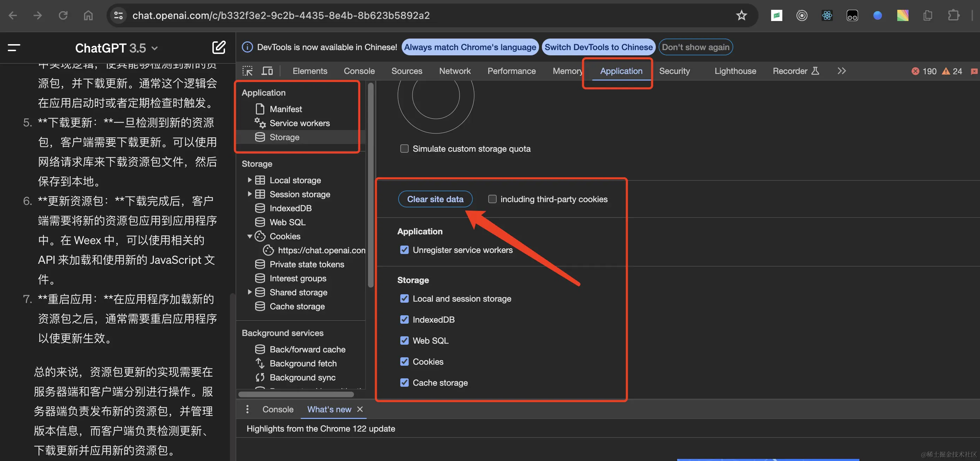Open the ChatGPT 3.5 model dropdown
Viewport: 980px width, 461px height.
coord(116,48)
